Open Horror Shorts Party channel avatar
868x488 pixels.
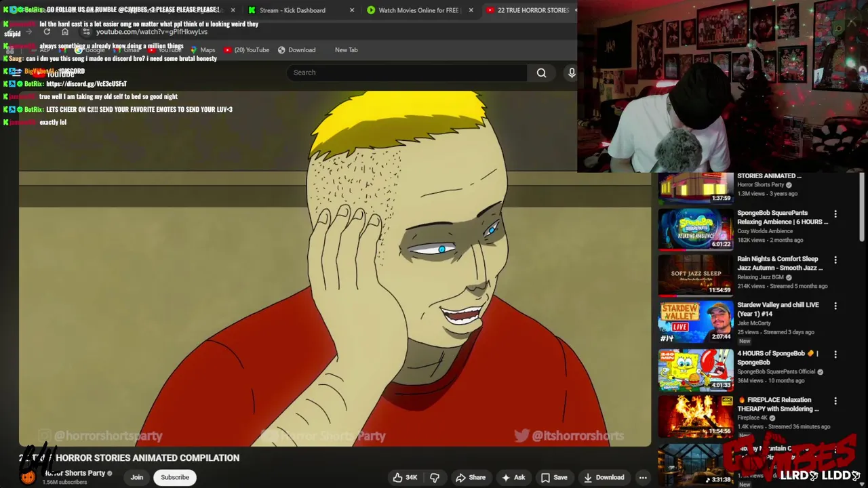(x=28, y=477)
